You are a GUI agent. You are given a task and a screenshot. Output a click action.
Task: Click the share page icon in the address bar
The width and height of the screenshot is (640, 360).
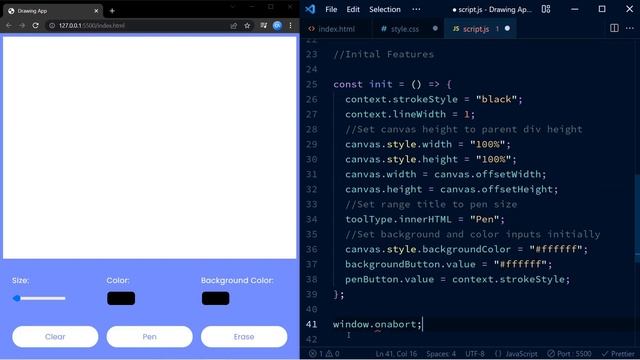click(233, 25)
